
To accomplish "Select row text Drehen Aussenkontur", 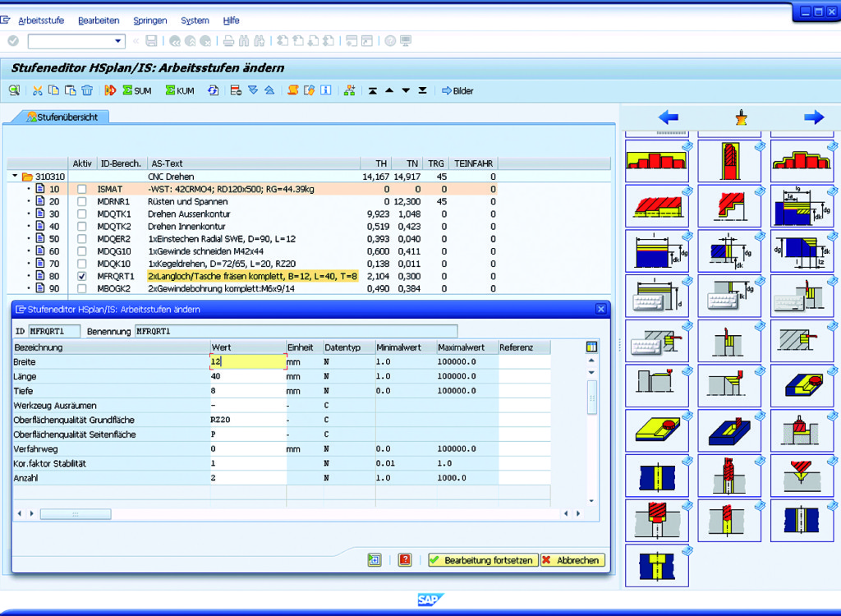I will [189, 214].
